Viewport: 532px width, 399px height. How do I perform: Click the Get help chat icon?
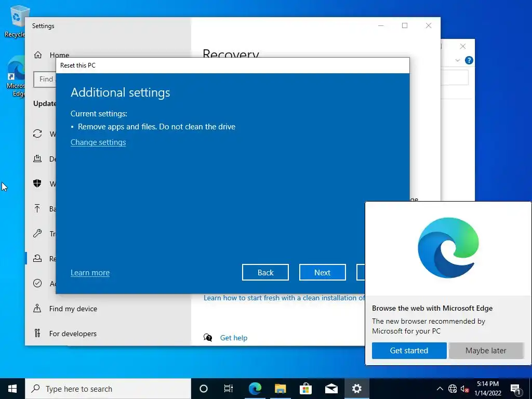(x=208, y=337)
